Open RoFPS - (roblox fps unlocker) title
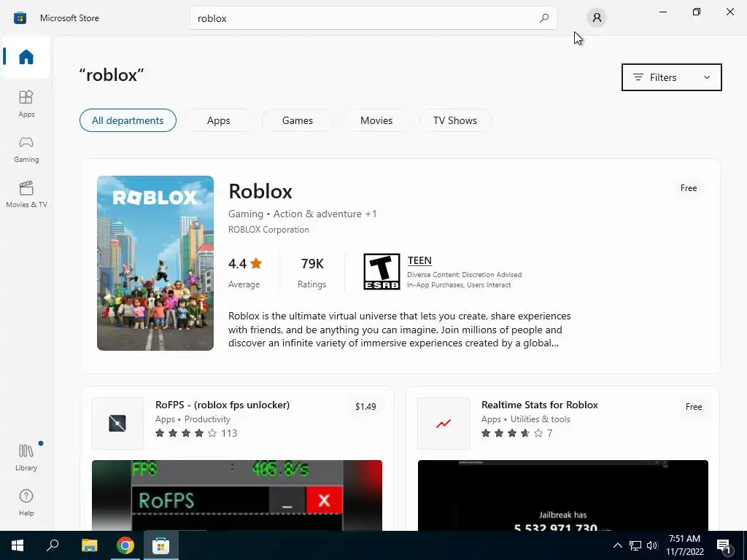 222,405
